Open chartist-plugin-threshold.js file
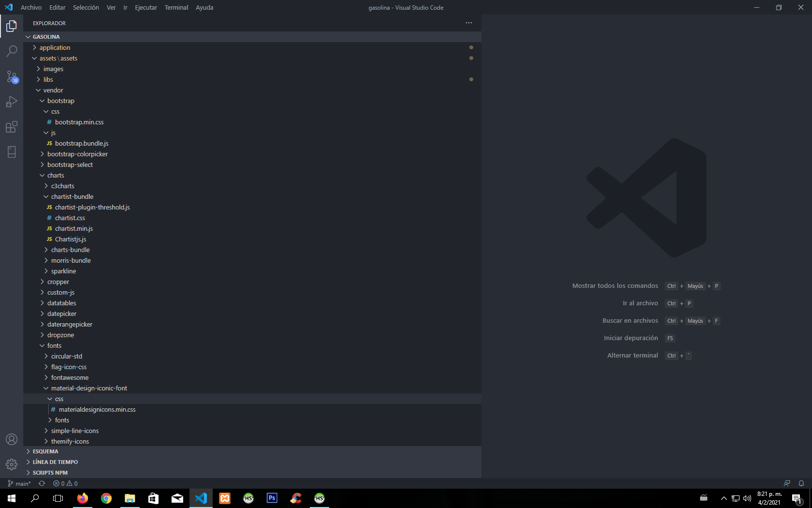This screenshot has height=508, width=812. [252, 207]
